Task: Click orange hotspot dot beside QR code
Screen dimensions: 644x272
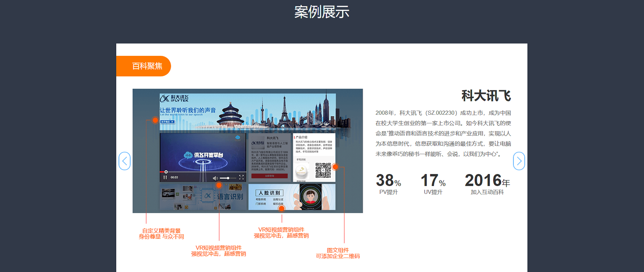Action: [335, 167]
